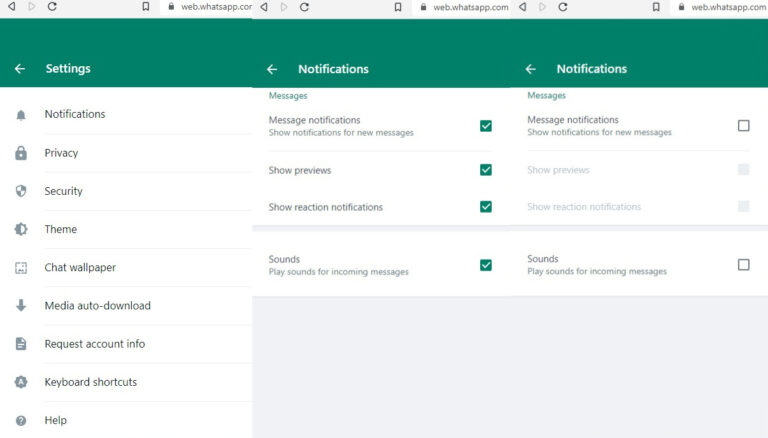Open Security settings entry

tap(126, 191)
